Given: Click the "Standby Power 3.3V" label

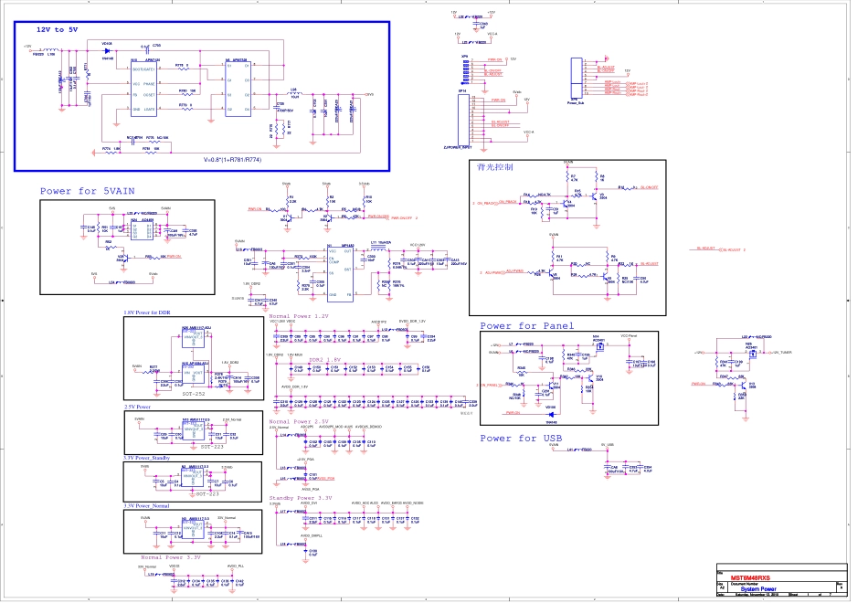Looking at the screenshot, I should click(300, 497).
